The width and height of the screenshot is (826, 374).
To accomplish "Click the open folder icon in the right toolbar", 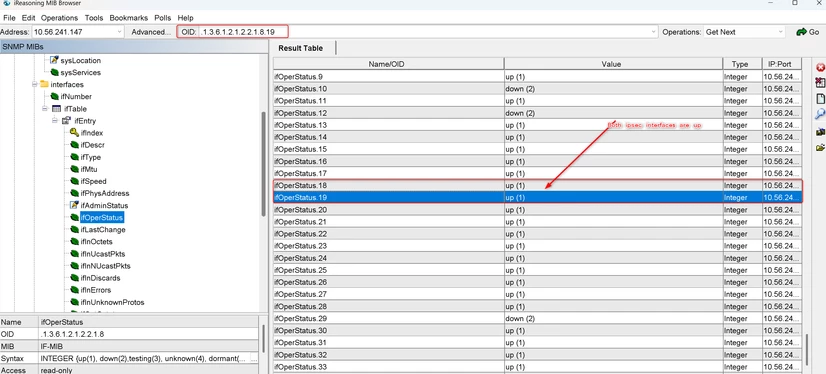I will (820, 148).
